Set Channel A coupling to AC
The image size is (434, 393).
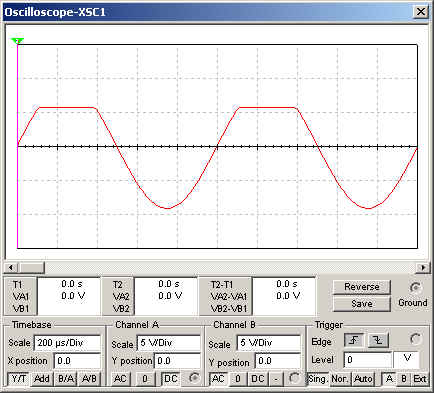pyautogui.click(x=120, y=379)
